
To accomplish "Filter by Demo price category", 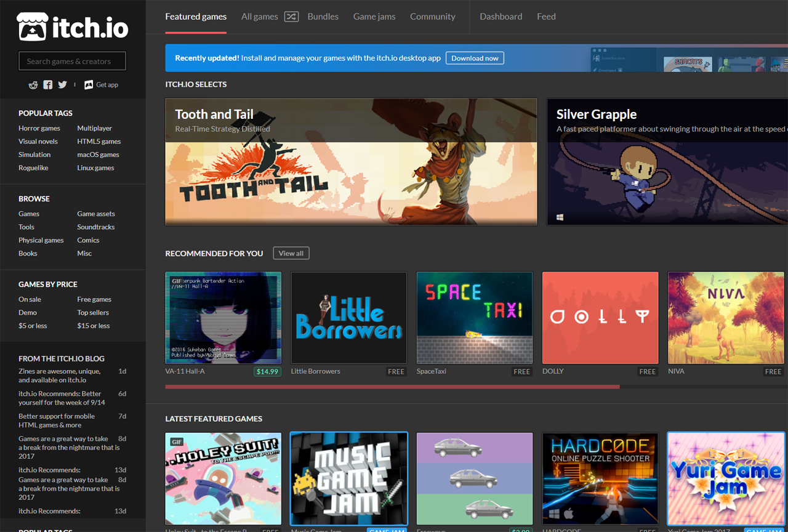I will [28, 313].
